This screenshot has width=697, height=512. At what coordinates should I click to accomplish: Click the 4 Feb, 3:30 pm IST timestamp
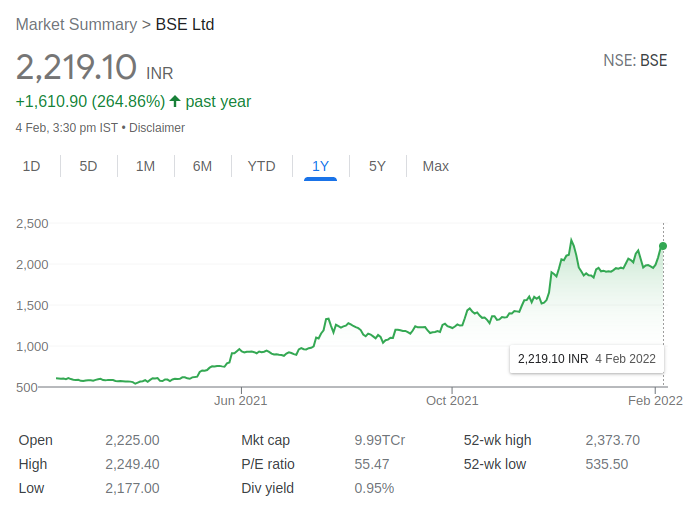click(x=67, y=128)
